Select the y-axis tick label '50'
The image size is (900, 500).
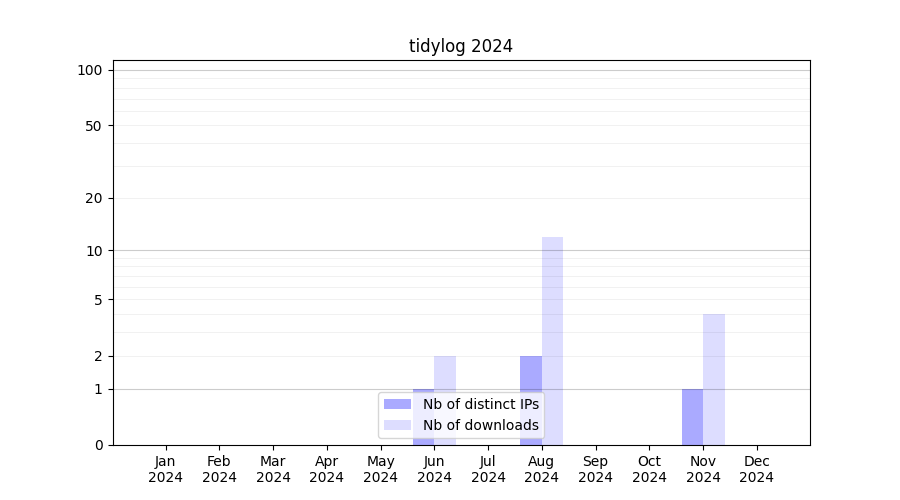94,126
